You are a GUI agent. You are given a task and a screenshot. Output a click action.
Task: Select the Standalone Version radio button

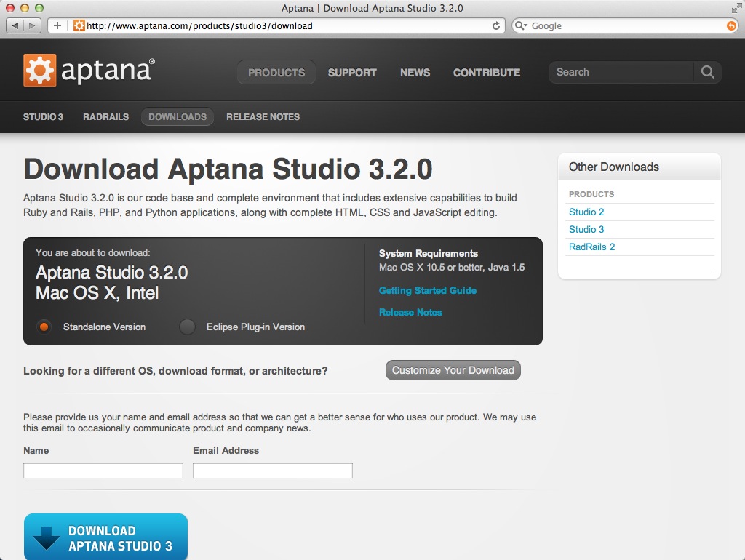click(44, 327)
